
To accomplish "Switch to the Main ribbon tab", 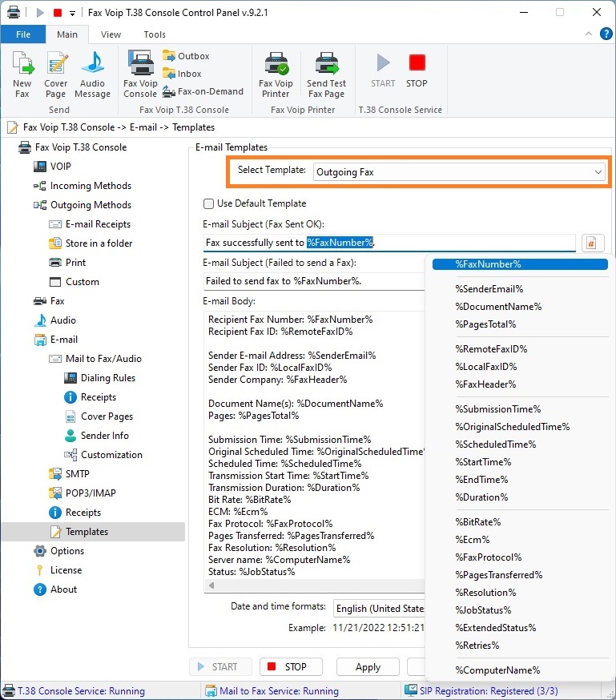I will [x=67, y=34].
